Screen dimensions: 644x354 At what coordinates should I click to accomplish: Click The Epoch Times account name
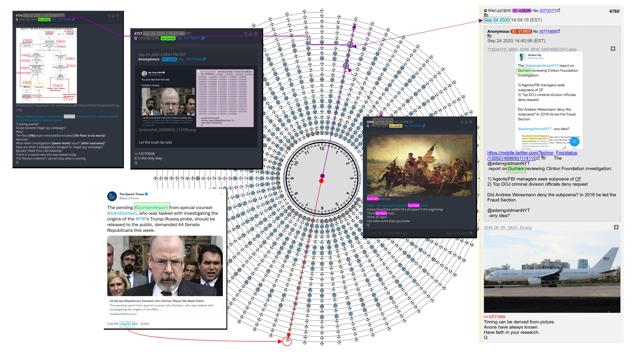(x=132, y=194)
